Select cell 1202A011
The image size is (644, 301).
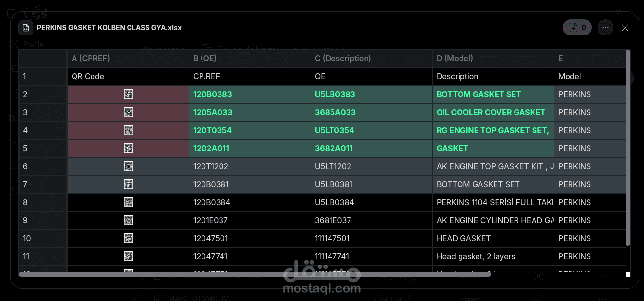[x=250, y=148]
